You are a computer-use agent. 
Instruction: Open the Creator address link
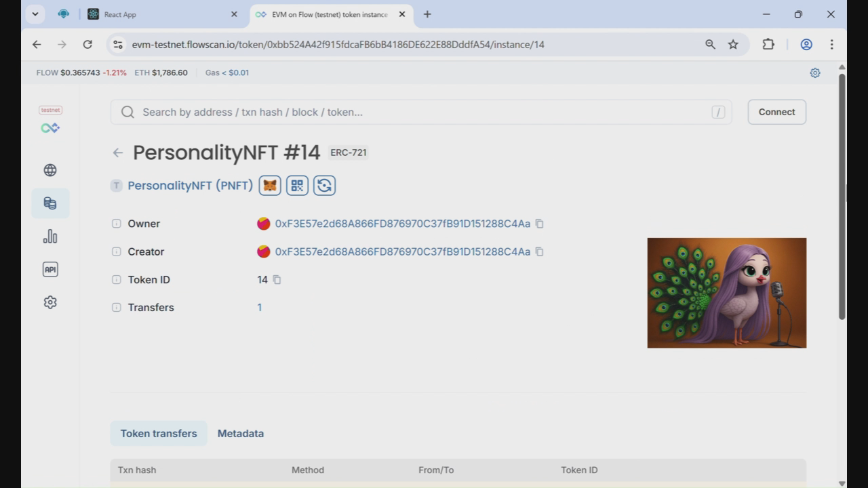click(x=403, y=251)
